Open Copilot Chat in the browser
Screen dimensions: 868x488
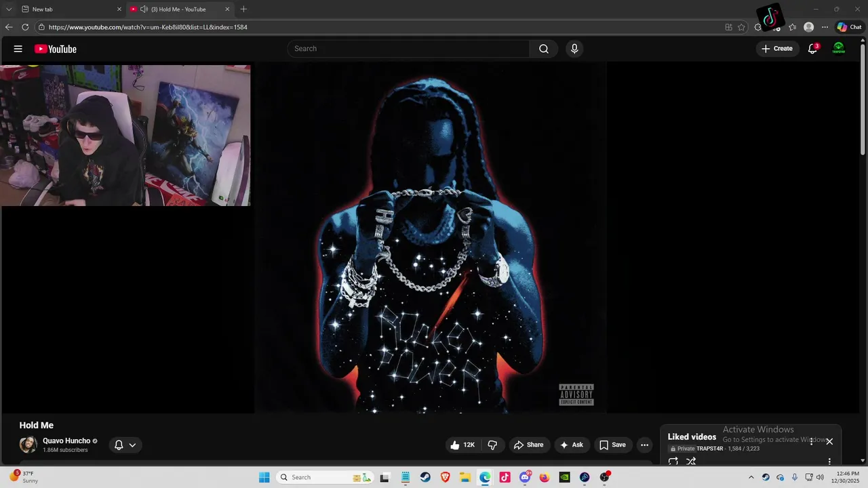pos(849,27)
